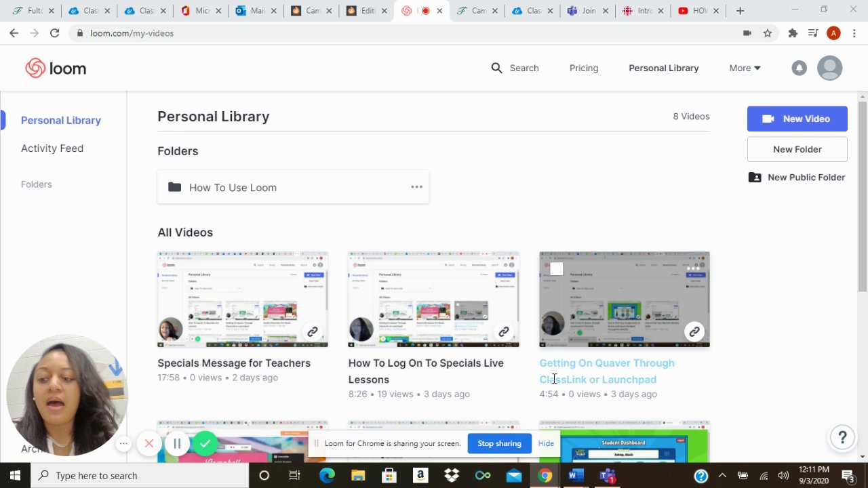Open Windows Start menu
This screenshot has width=868, height=488.
(15, 475)
